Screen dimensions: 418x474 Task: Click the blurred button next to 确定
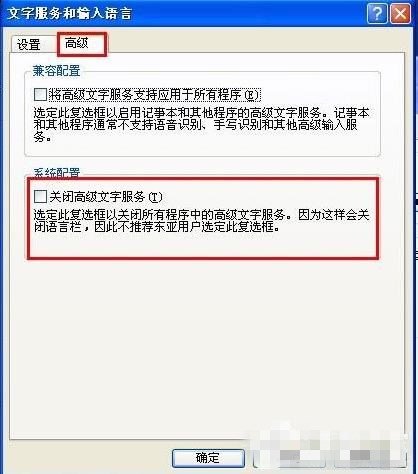(289, 458)
